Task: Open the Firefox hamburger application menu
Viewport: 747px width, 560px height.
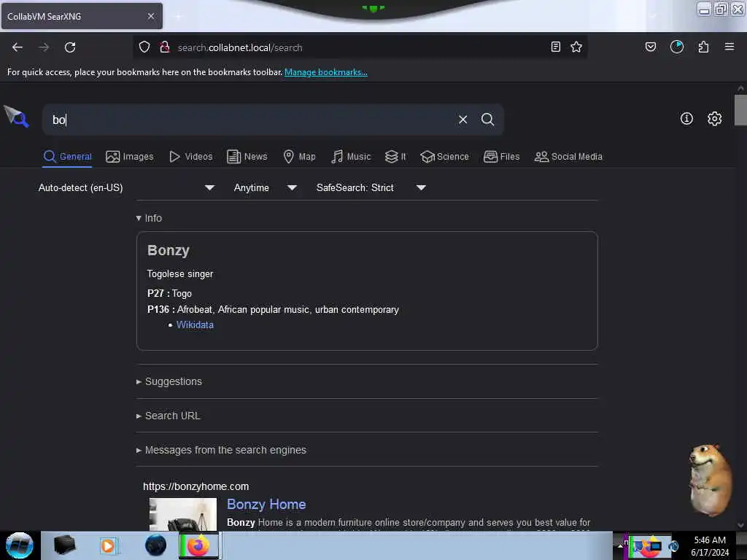Action: tap(729, 47)
